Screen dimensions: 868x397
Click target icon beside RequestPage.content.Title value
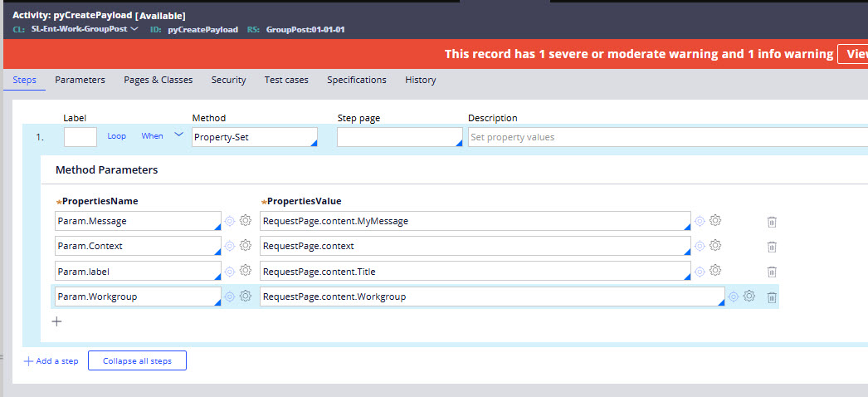(x=700, y=272)
